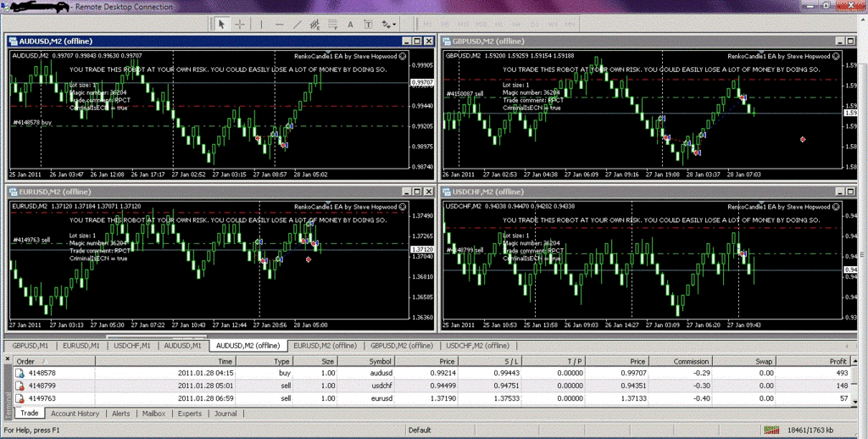Click the 'Default' profile in status bar
868x439 pixels.
[419, 431]
